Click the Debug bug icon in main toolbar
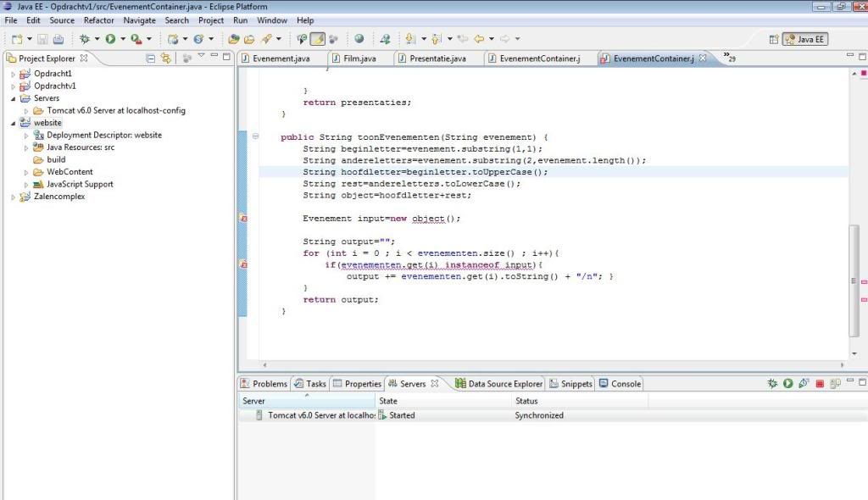868x500 pixels. pos(84,39)
